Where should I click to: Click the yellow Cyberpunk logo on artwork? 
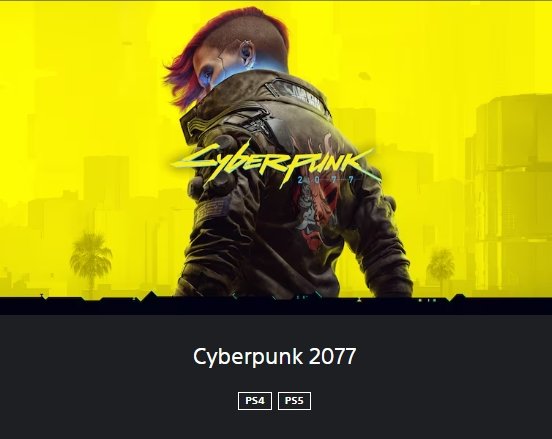click(x=271, y=163)
